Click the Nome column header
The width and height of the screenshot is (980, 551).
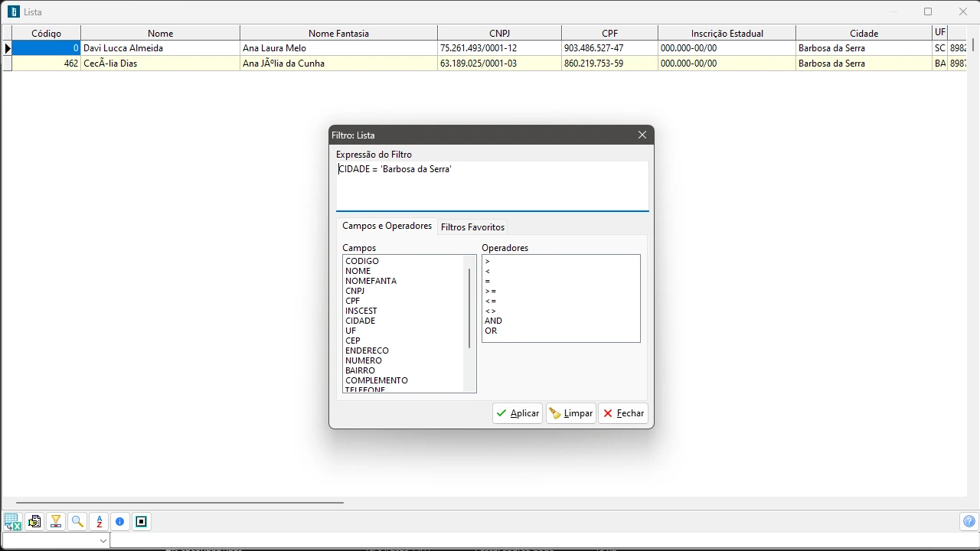click(161, 33)
